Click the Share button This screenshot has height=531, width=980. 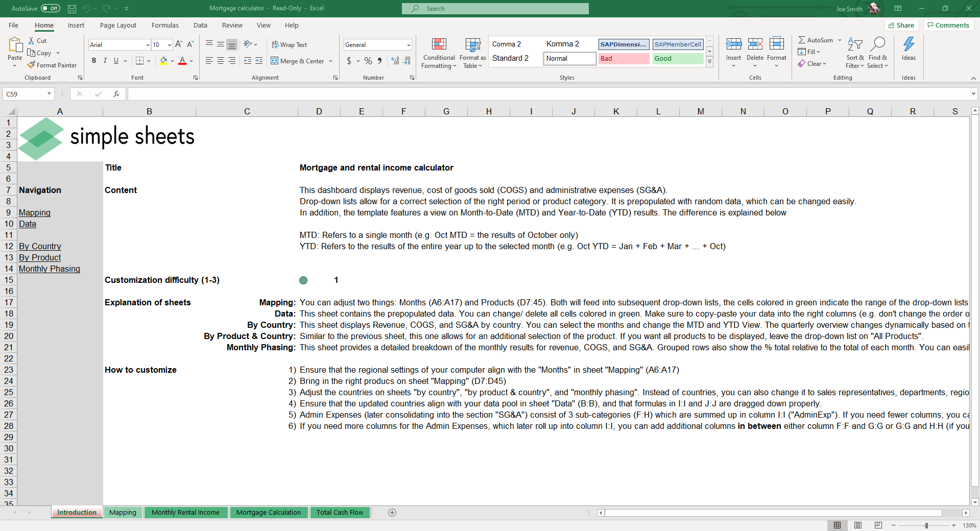point(901,26)
